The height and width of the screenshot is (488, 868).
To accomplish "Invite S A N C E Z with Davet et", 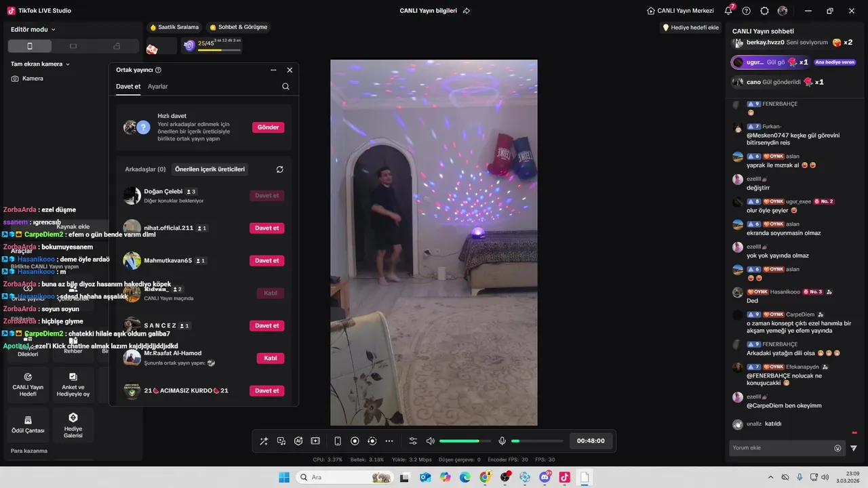I will tap(267, 326).
